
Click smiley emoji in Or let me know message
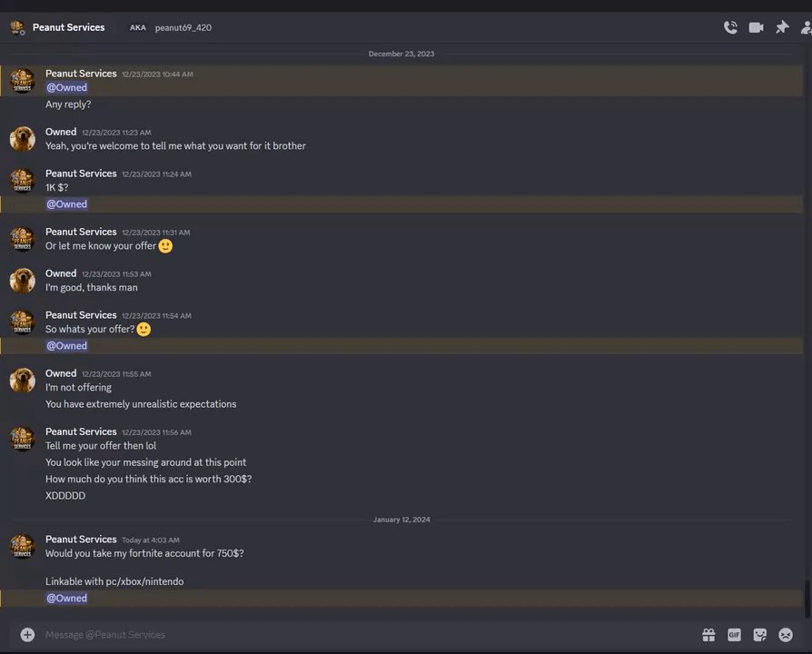[165, 246]
